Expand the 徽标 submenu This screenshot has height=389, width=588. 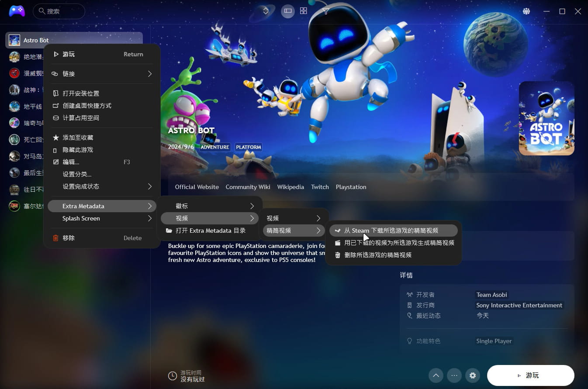[x=210, y=206]
